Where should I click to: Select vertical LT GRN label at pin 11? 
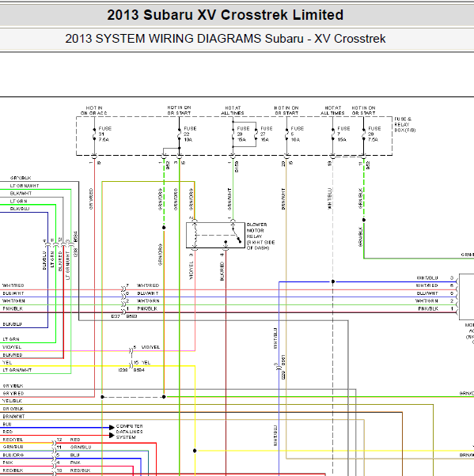[52, 259]
